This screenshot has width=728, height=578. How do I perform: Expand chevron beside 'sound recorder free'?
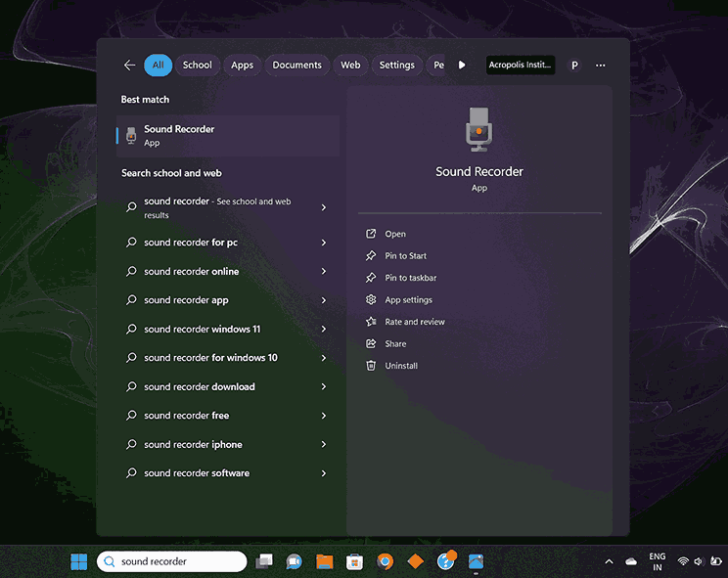tap(324, 416)
